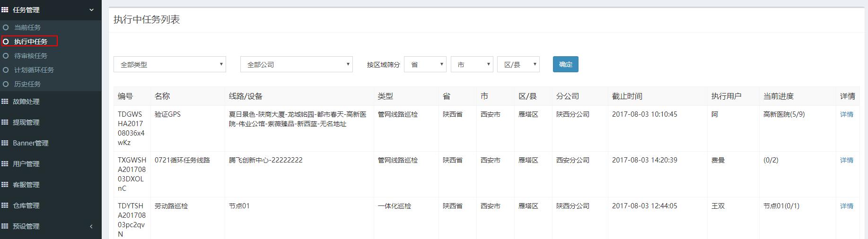Open the 全部类型 dropdown

click(170, 64)
